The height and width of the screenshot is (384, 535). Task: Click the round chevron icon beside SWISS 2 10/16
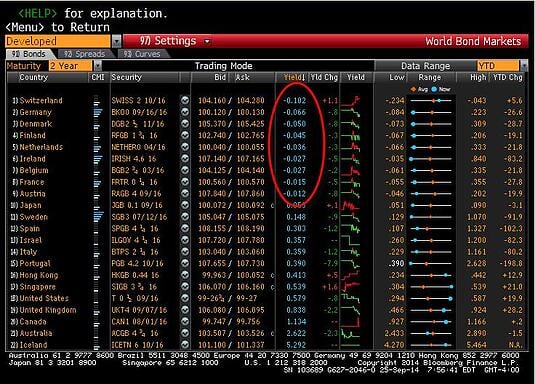185,100
